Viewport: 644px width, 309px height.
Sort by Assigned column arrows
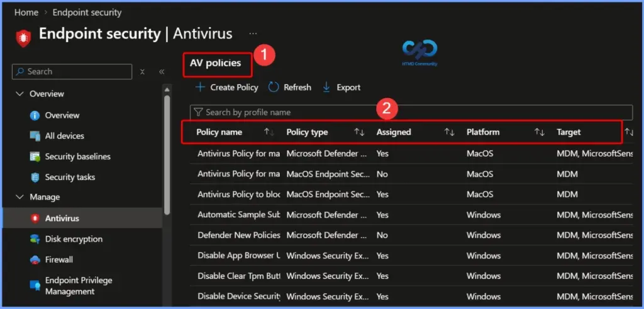[x=449, y=132]
